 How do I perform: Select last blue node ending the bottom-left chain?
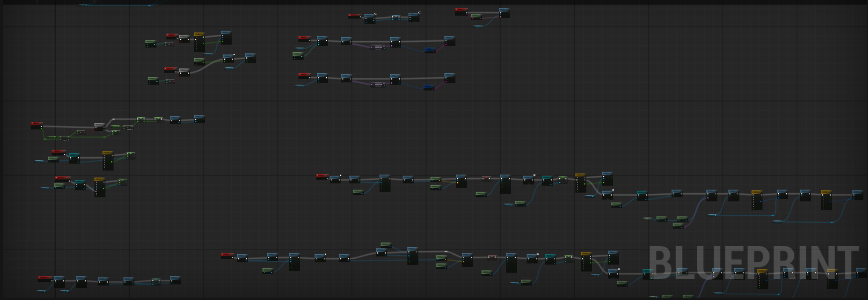(x=175, y=280)
